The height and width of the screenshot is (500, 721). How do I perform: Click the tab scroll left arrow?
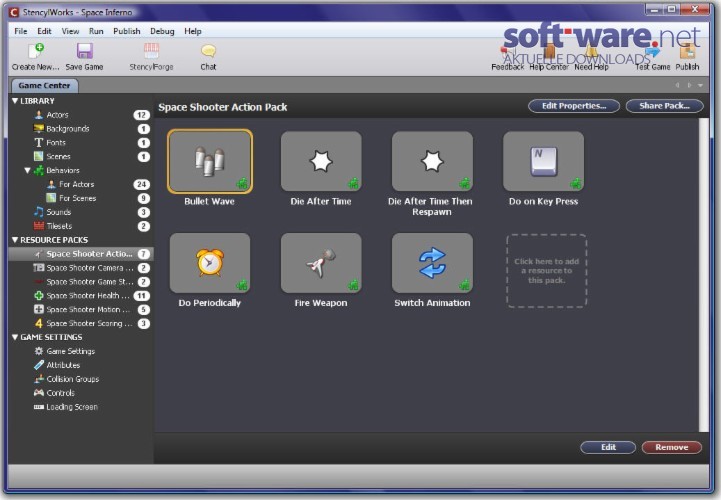tap(677, 86)
